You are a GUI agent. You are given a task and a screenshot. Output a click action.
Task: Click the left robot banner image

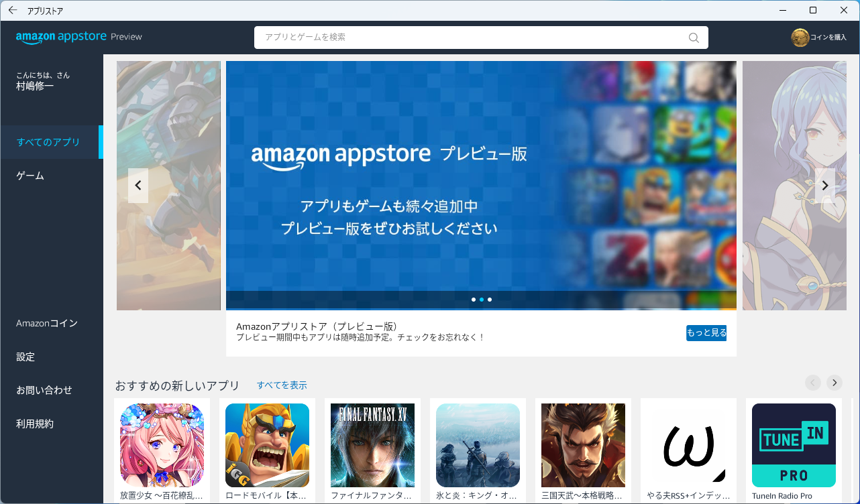168,186
